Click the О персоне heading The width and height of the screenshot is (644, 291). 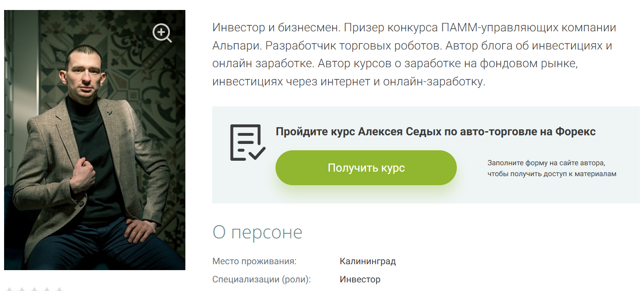click(x=257, y=232)
